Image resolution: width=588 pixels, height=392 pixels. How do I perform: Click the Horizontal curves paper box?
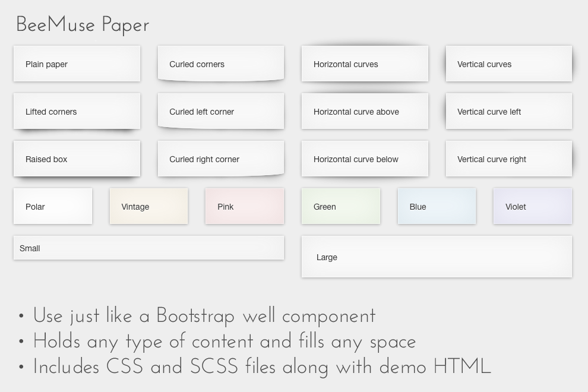coord(365,64)
